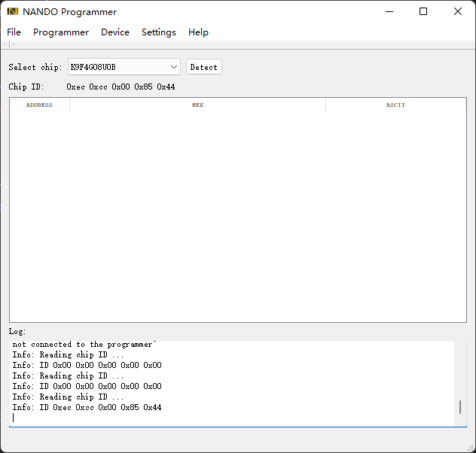Screen dimensions: 476x453
Task: Click the NANDO Programmer app icon
Action: pyautogui.click(x=13, y=11)
